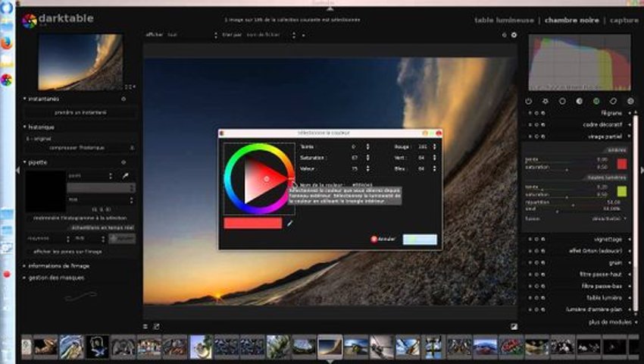Toggle afficher les zones sur l'image checkbox
This screenshot has width=644, height=364.
pyautogui.click(x=67, y=251)
